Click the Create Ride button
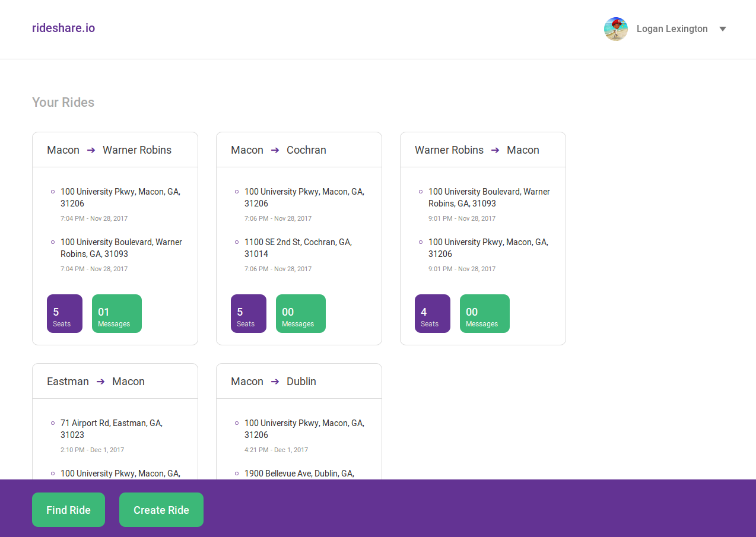756x537 pixels. [161, 510]
